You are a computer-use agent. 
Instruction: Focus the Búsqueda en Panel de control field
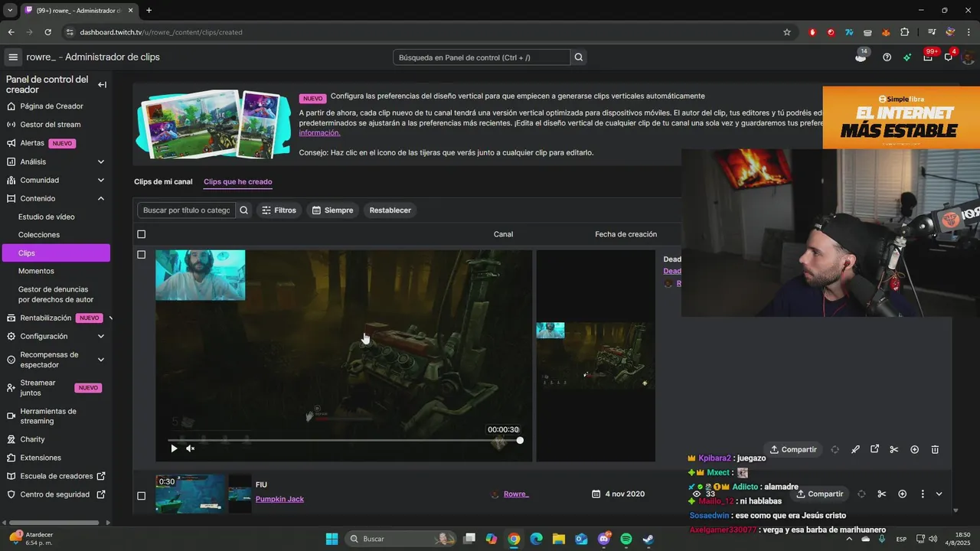pos(482,57)
